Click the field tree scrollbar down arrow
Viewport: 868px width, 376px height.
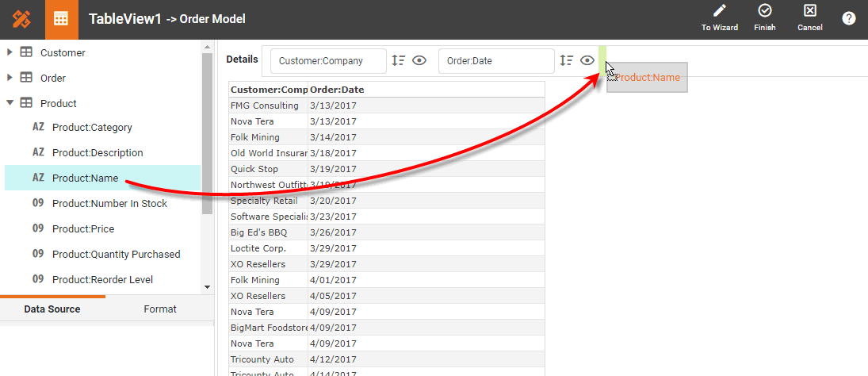coord(208,287)
